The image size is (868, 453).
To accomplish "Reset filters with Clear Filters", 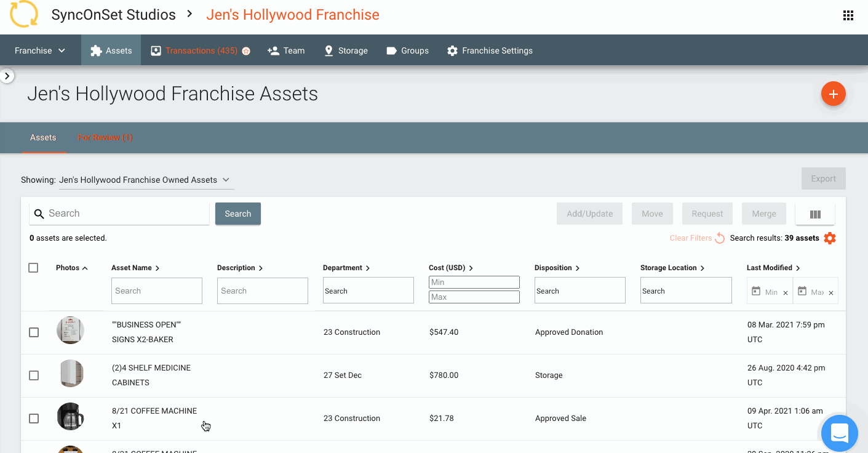I will pyautogui.click(x=697, y=238).
